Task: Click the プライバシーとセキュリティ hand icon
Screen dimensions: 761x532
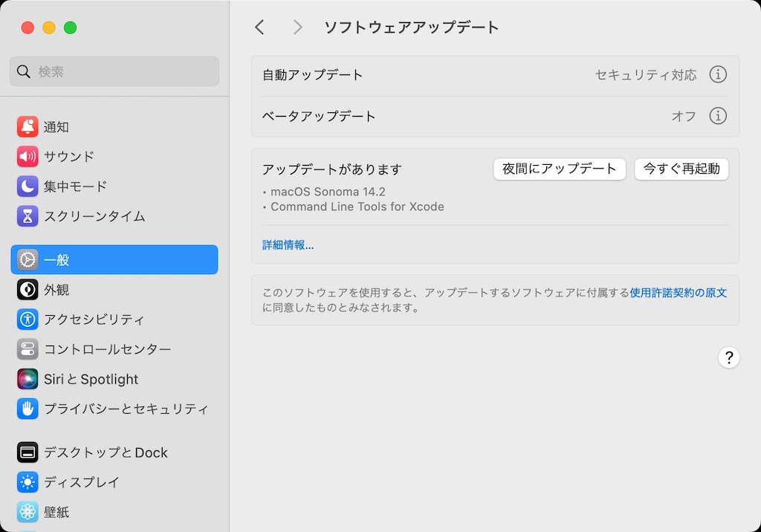Action: pyautogui.click(x=27, y=409)
